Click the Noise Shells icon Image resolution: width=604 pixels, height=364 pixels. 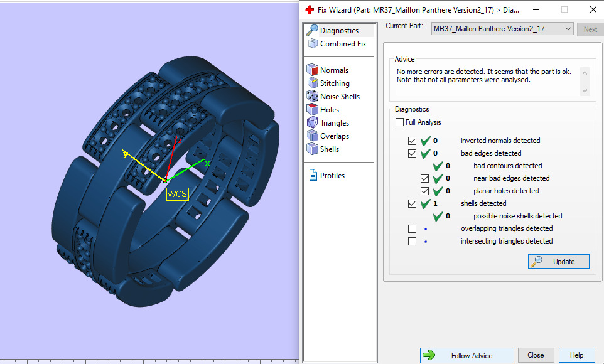tap(312, 96)
